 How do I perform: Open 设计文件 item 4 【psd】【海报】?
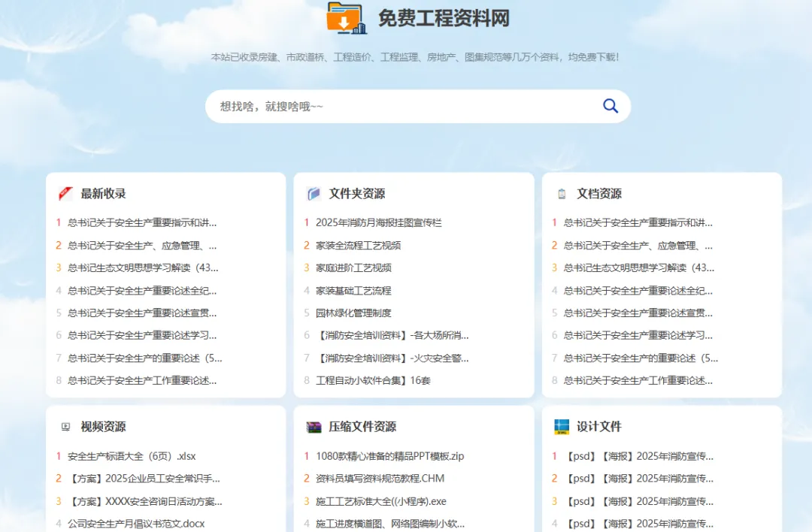[x=638, y=523]
